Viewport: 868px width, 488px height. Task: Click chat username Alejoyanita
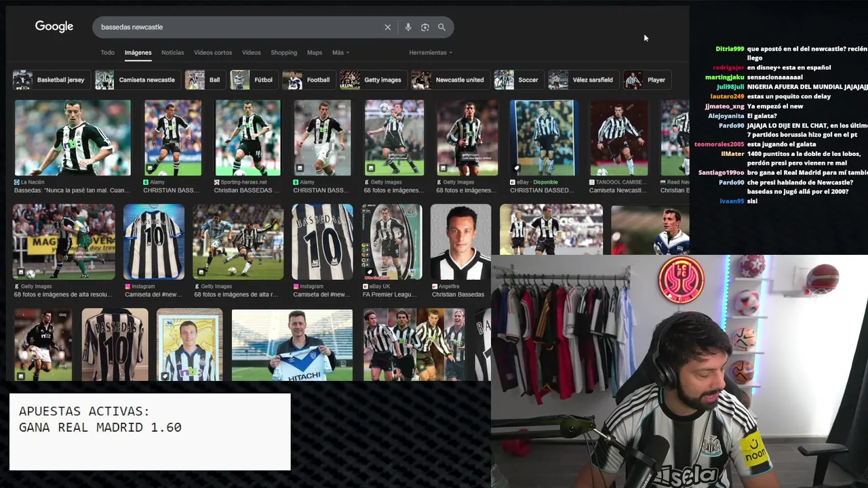pos(726,116)
